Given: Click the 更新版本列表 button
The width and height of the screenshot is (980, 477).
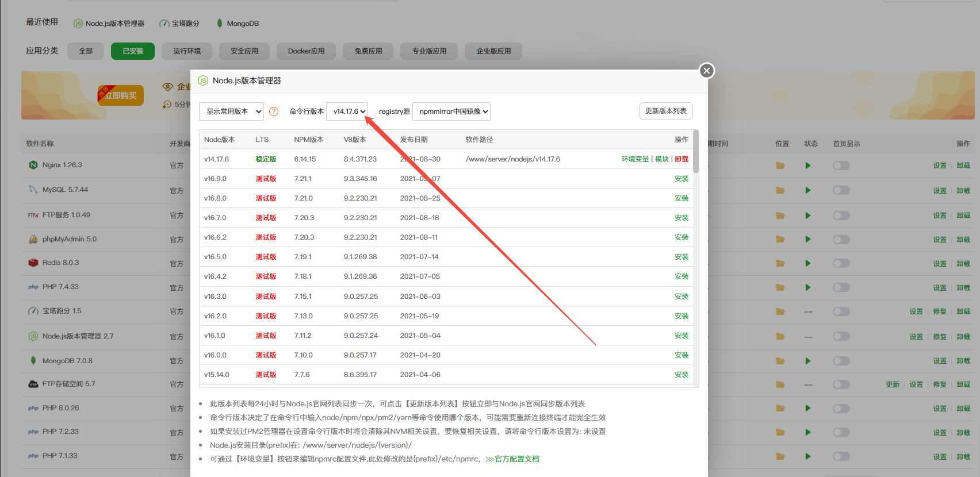Looking at the screenshot, I should [665, 111].
